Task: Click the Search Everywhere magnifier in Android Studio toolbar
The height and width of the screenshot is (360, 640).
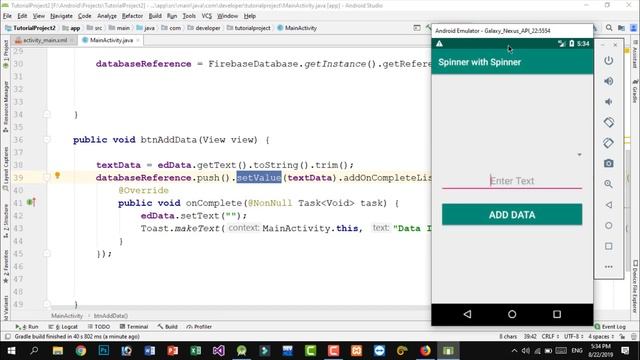Action: pos(609,28)
